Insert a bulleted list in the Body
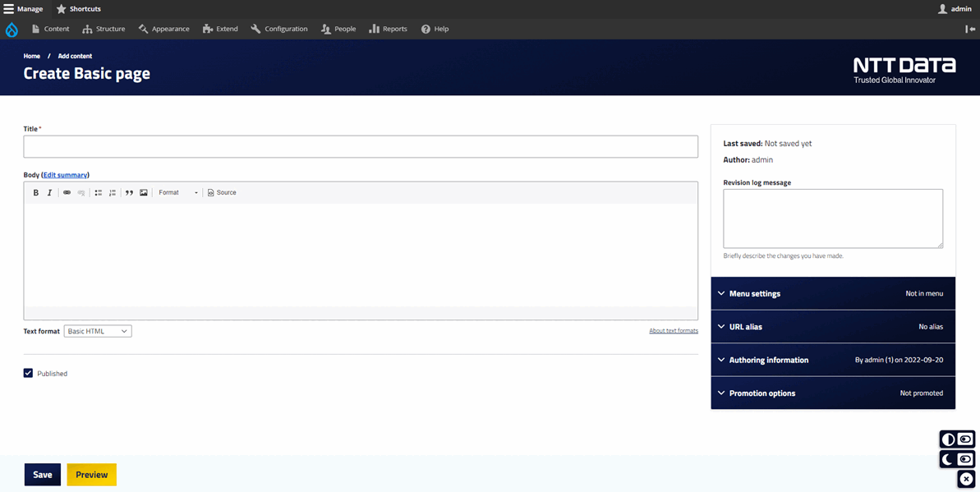Screen dimensions: 980x492 point(99,193)
